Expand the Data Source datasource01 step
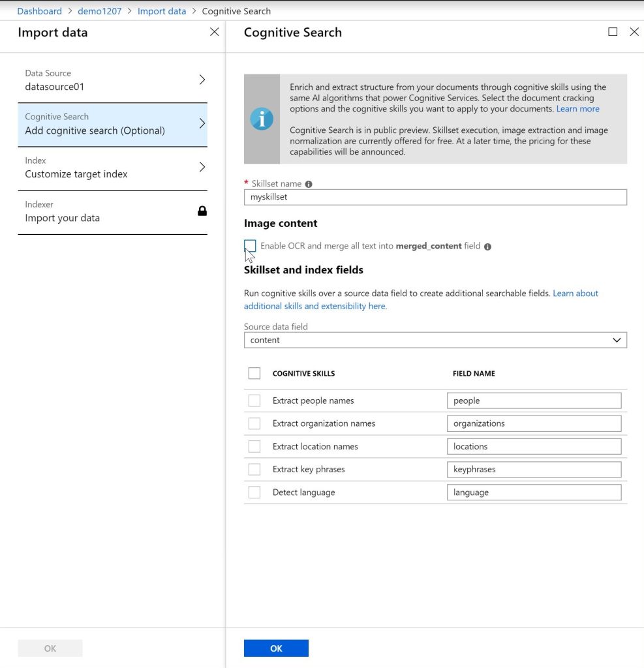This screenshot has height=668, width=644. 113,80
